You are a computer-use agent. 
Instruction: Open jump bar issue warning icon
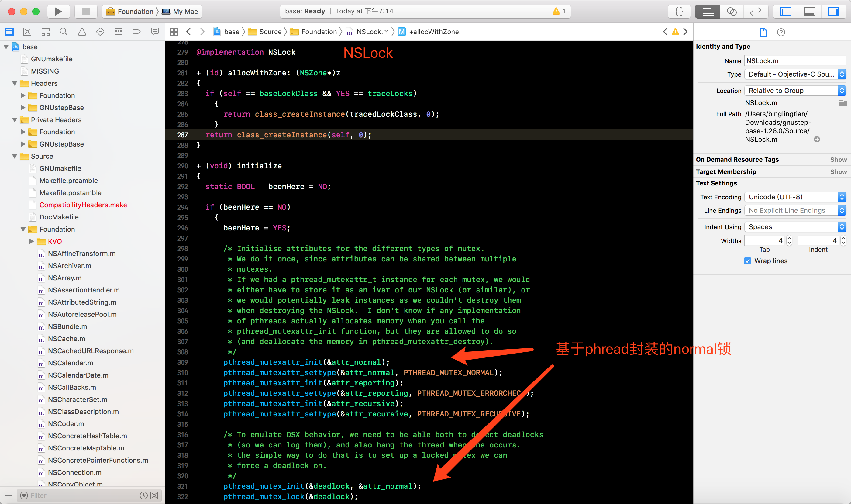pos(675,32)
